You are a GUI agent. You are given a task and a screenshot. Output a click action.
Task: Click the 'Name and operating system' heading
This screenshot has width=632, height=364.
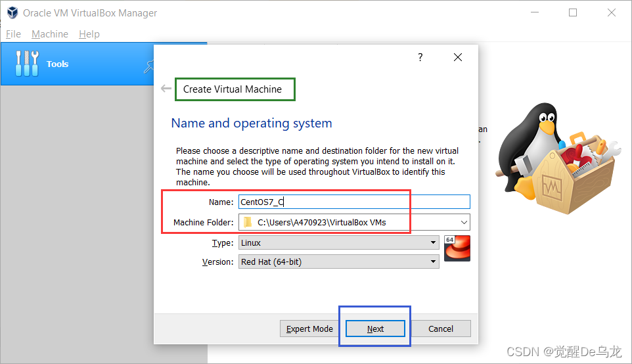click(x=252, y=123)
